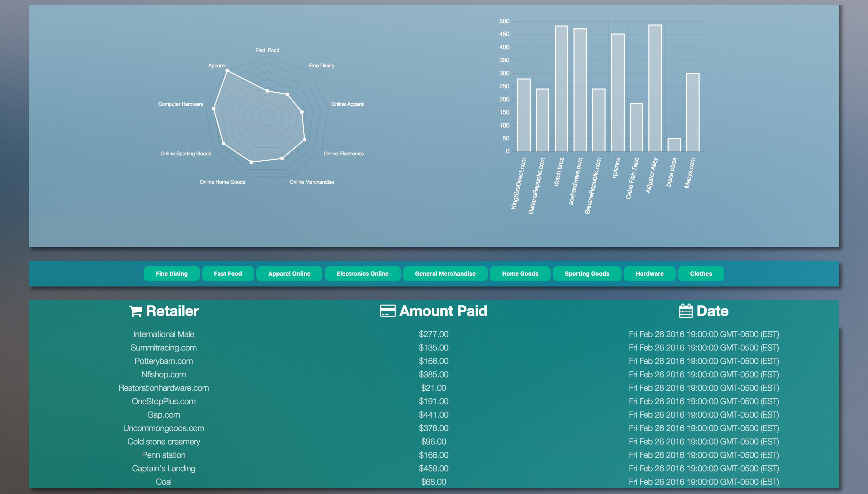Select the Fine Dining category button
The image size is (868, 494).
(172, 274)
